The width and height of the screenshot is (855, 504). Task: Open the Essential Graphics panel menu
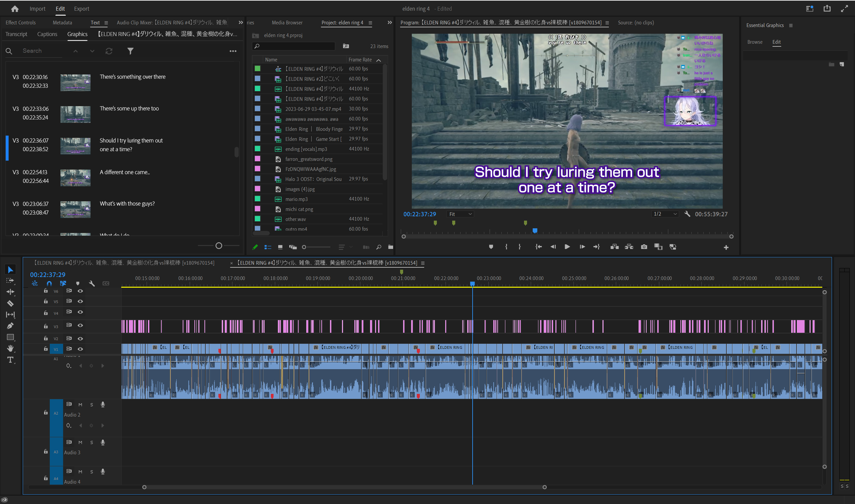[x=791, y=25]
